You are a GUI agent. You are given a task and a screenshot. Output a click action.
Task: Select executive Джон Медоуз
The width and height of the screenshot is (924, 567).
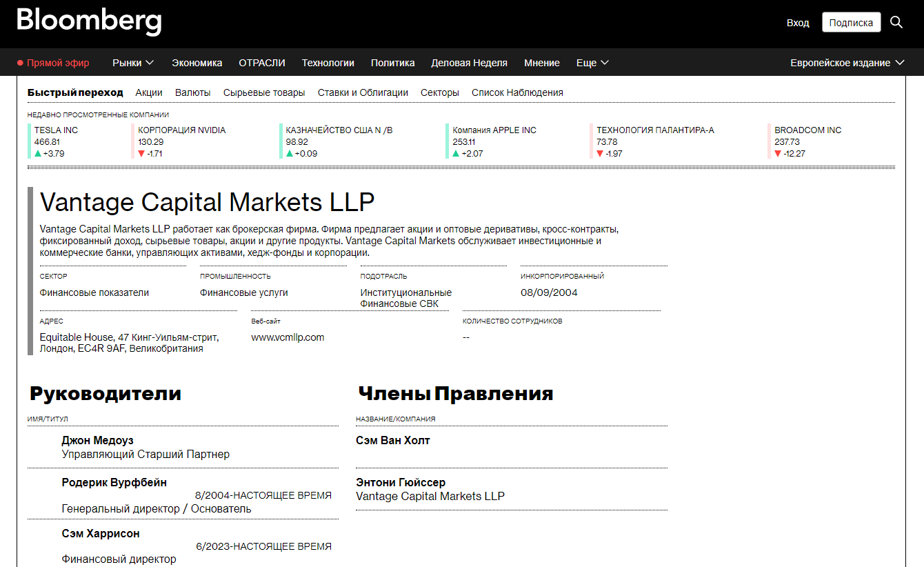tap(97, 440)
